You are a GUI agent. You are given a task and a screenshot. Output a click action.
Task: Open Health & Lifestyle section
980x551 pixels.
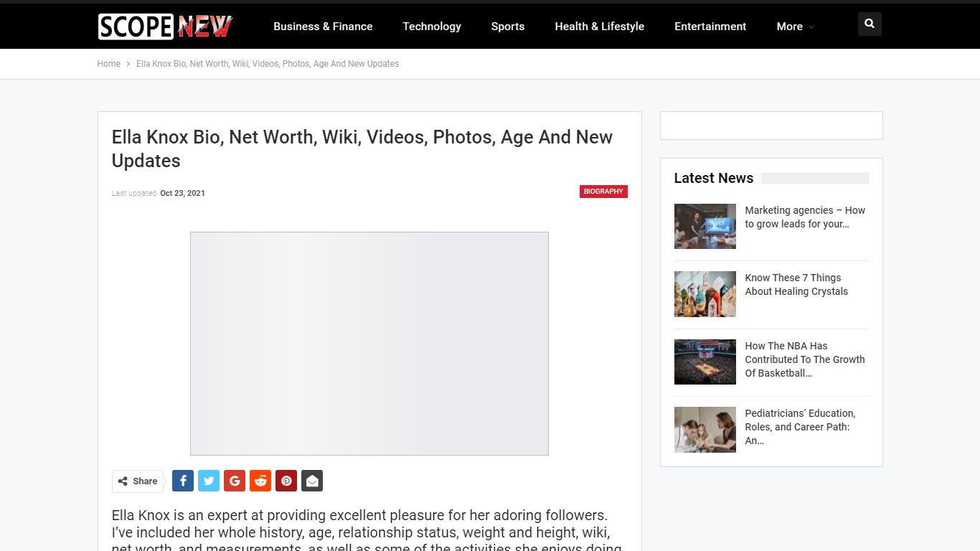[x=600, y=27]
